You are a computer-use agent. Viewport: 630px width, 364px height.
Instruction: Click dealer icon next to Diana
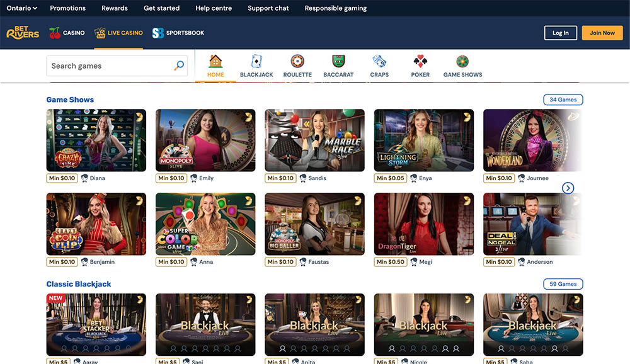click(84, 178)
